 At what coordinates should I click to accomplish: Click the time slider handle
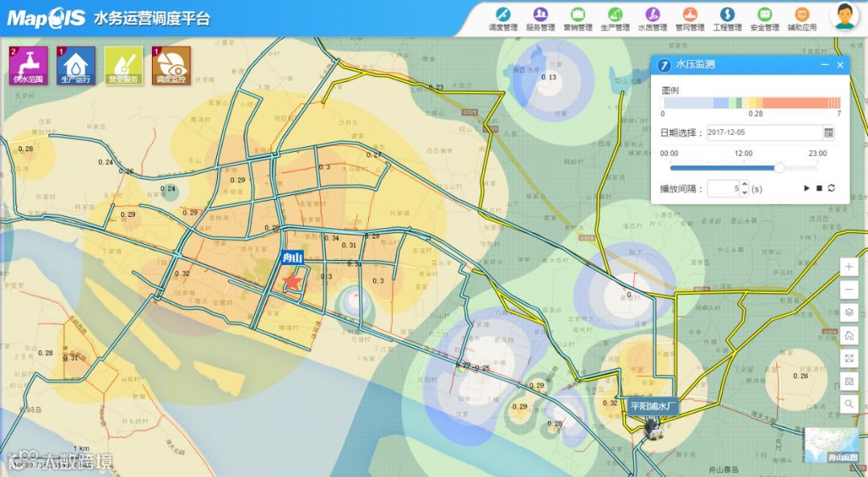tap(779, 168)
